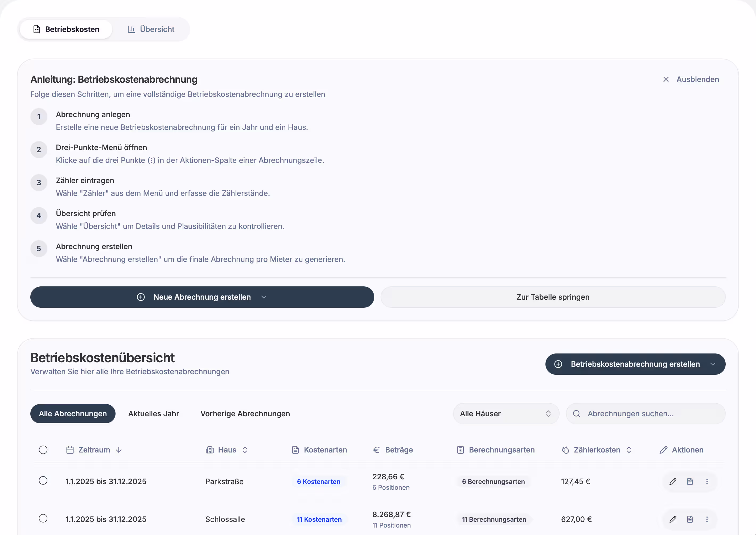Viewport: 756px width, 535px height.
Task: Click the Zählerkosten column sort arrows
Action: 629,450
